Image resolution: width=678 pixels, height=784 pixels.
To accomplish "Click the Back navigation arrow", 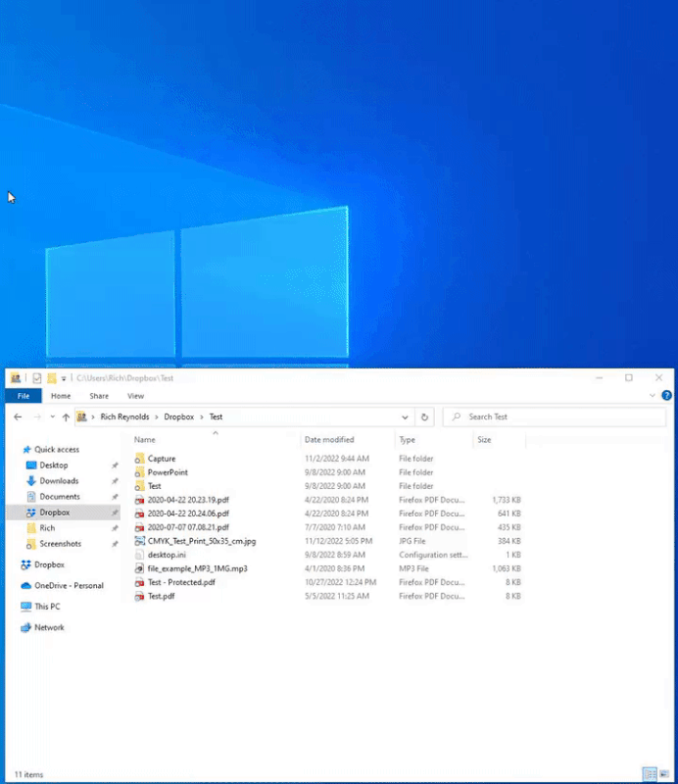I will pos(18,416).
